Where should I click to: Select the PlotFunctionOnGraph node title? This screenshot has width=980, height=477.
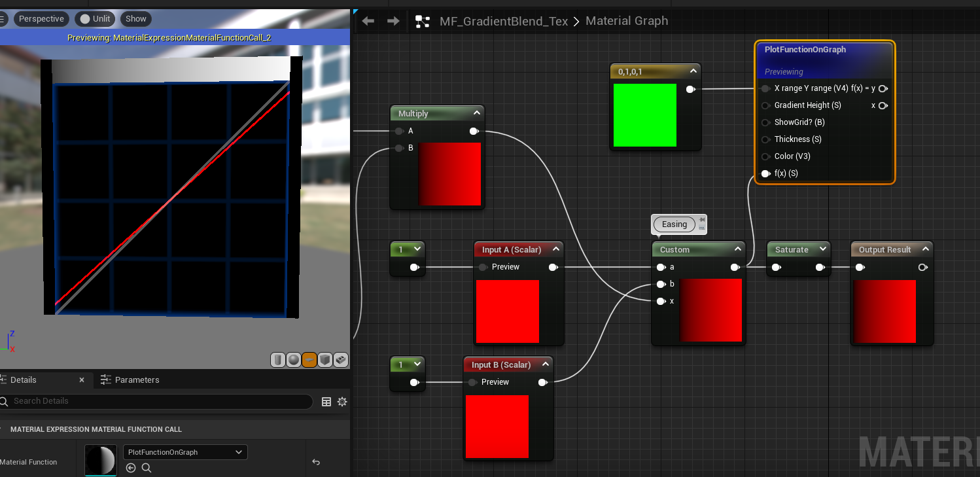(x=805, y=50)
